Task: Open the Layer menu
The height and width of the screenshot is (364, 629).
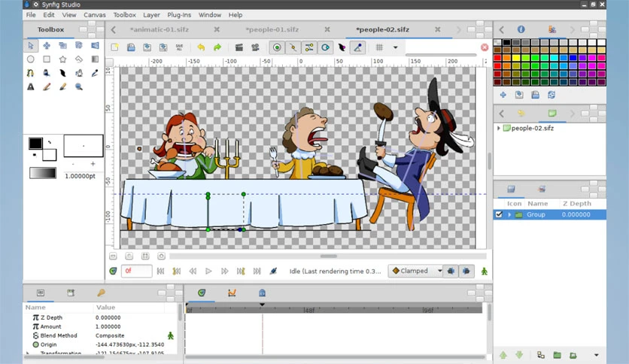Action: 152,15
